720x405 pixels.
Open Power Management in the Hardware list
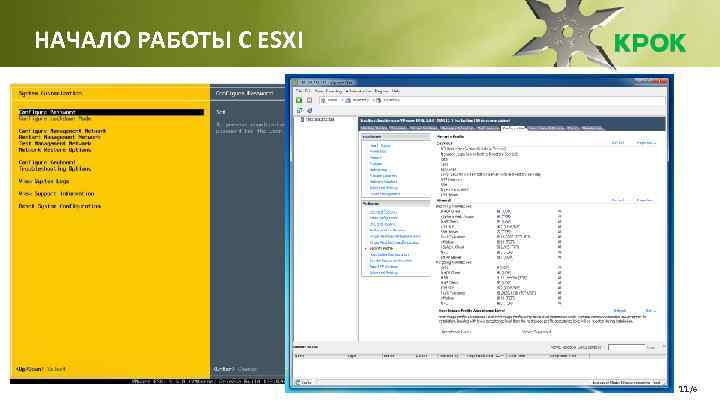coord(385,194)
